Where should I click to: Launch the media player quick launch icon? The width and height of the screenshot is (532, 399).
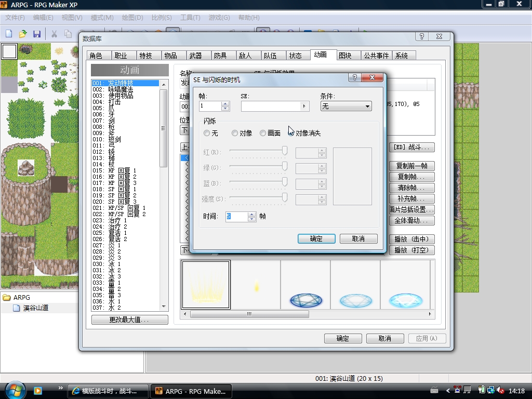pos(38,391)
